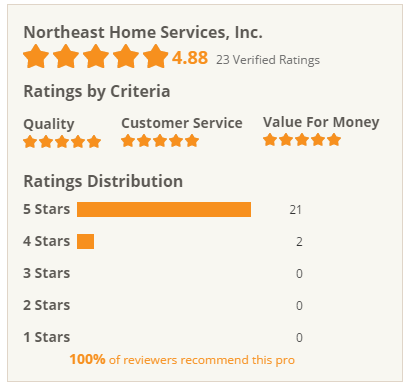Select the 1 Stars row label
Viewport: 408px width, 388px height.
tap(47, 337)
